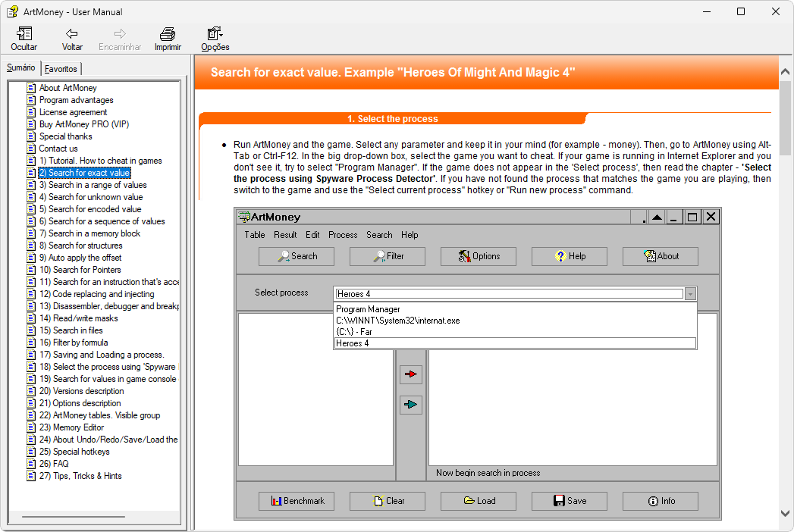Open Search for a sequence of values
794x532 pixels.
coord(102,221)
